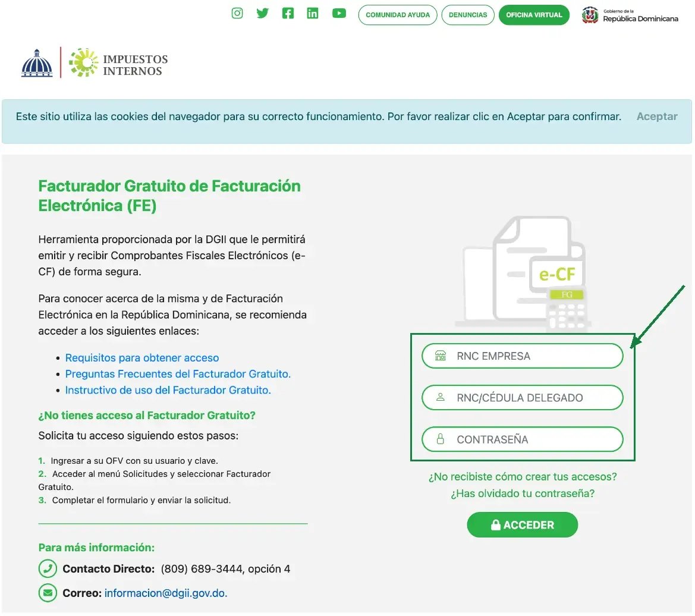Click the informacion@dgii.gov.do email link
Image resolution: width=695 pixels, height=616 pixels.
click(x=166, y=593)
